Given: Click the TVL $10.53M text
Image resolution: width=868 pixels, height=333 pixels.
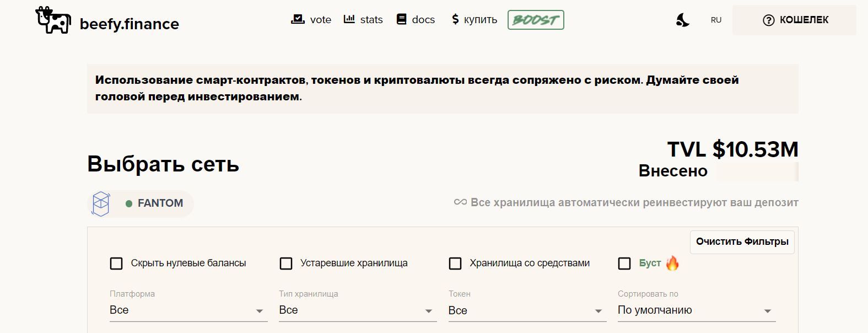Looking at the screenshot, I should point(732,149).
